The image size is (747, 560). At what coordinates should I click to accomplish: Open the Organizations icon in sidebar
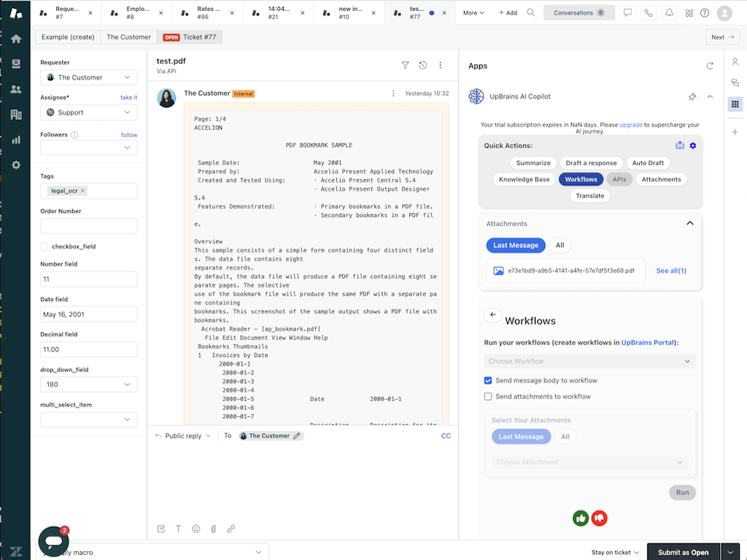point(16,114)
